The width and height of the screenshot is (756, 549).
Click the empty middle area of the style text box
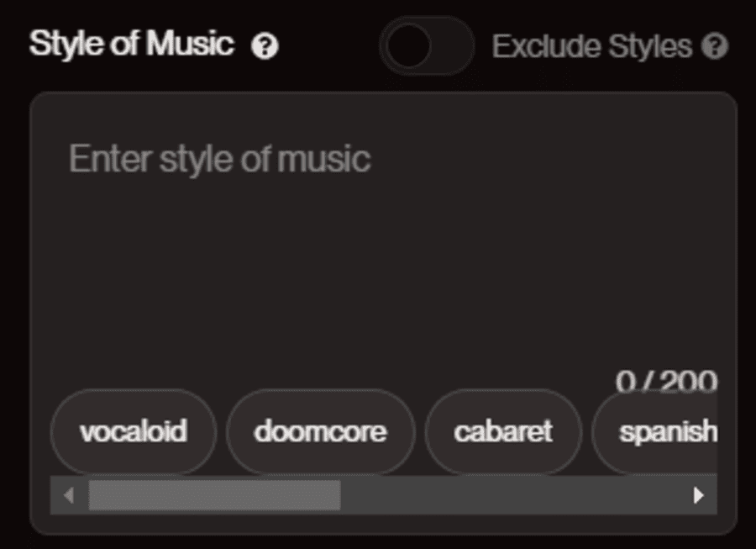click(x=383, y=270)
